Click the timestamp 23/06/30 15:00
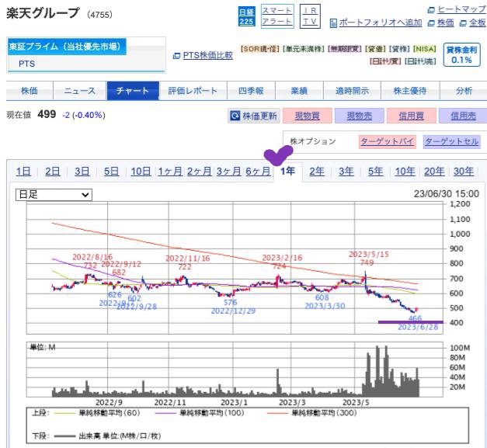The image size is (487, 448). pos(447,194)
